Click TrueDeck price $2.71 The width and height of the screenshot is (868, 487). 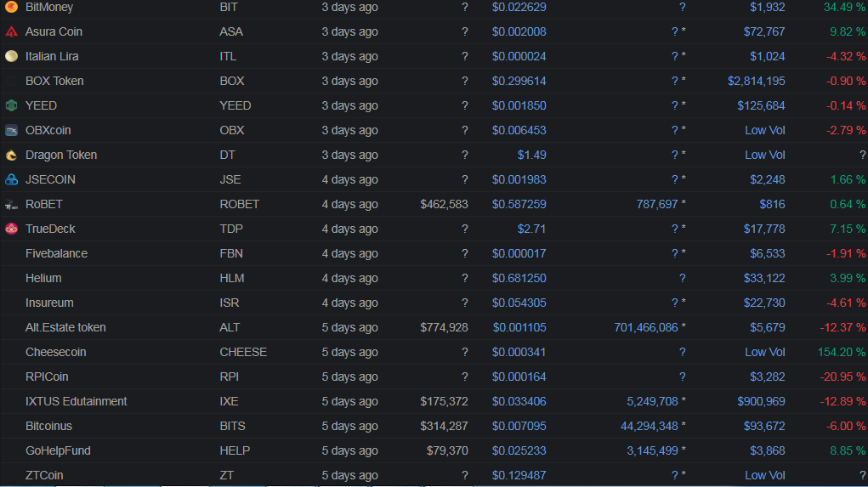(531, 229)
